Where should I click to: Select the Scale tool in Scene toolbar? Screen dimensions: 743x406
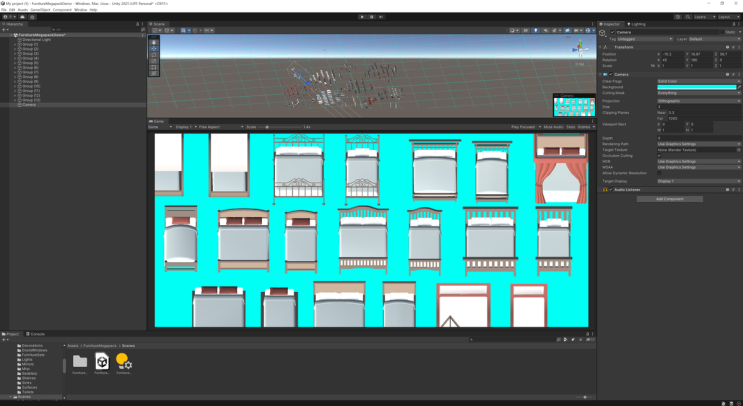pos(154,61)
